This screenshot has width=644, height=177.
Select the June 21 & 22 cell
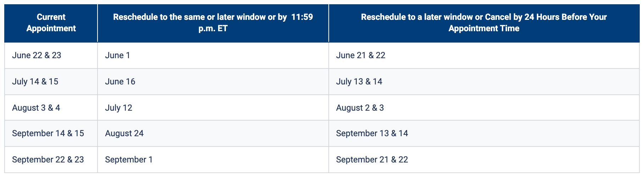point(360,55)
